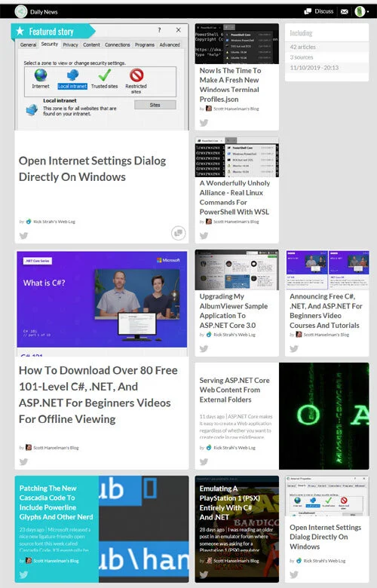Click the Daily News logo avatar

[21, 11]
